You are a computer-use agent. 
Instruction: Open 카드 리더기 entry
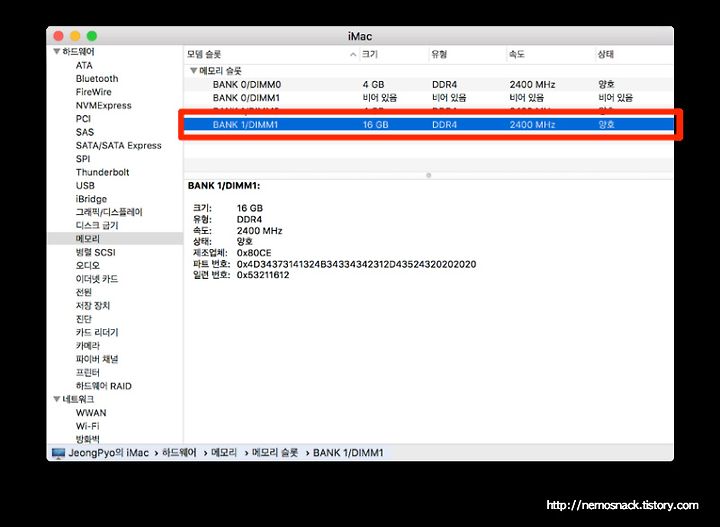click(x=97, y=332)
